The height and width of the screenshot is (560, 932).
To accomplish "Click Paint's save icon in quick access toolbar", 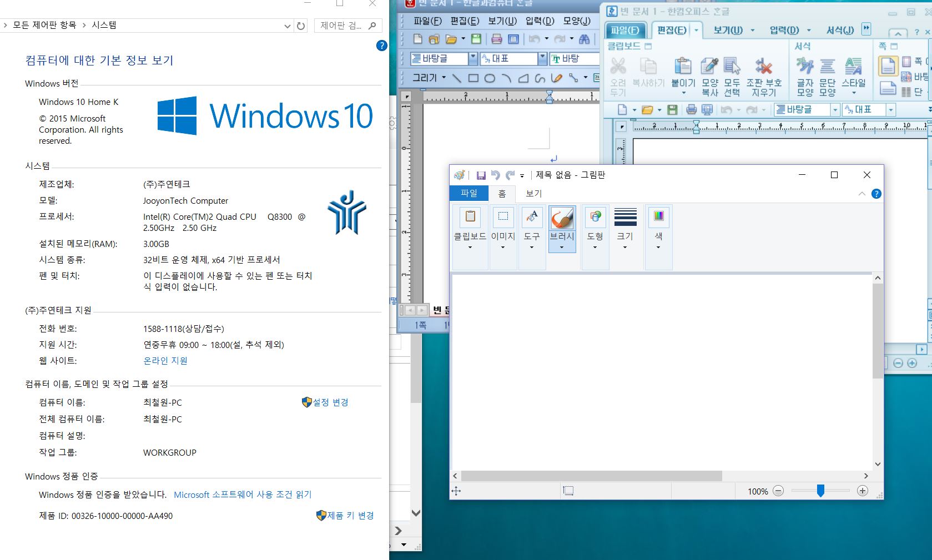I will pyautogui.click(x=481, y=175).
